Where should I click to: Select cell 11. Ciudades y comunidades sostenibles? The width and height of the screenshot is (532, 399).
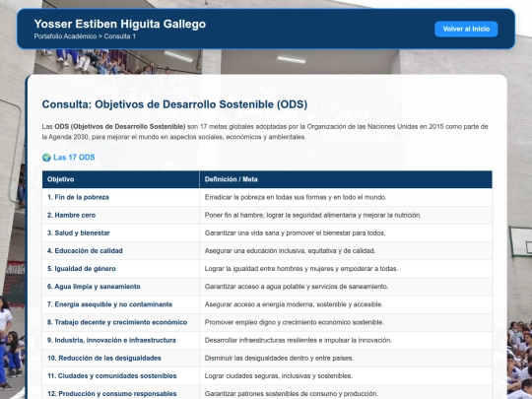click(121, 376)
